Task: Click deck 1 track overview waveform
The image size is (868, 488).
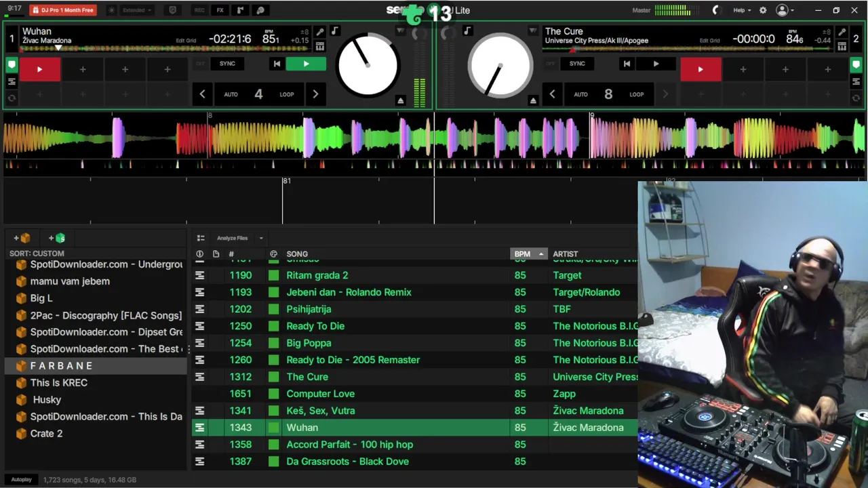Action: (x=165, y=48)
